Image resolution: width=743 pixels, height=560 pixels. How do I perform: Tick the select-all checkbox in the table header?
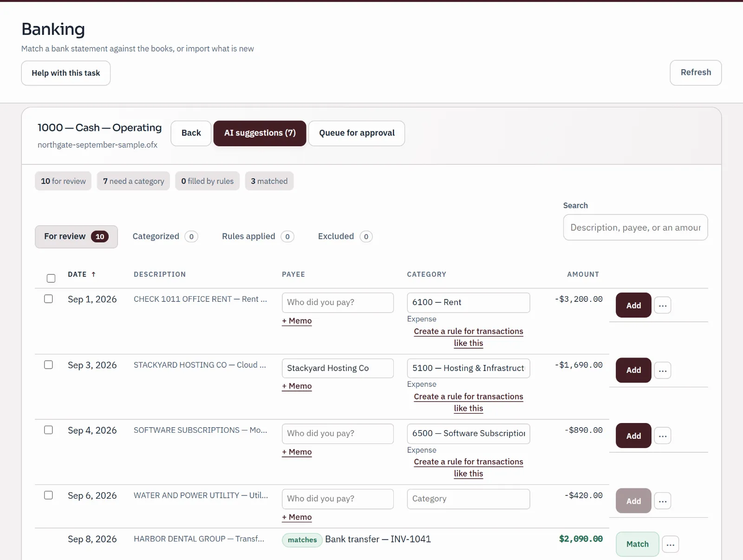coord(51,278)
